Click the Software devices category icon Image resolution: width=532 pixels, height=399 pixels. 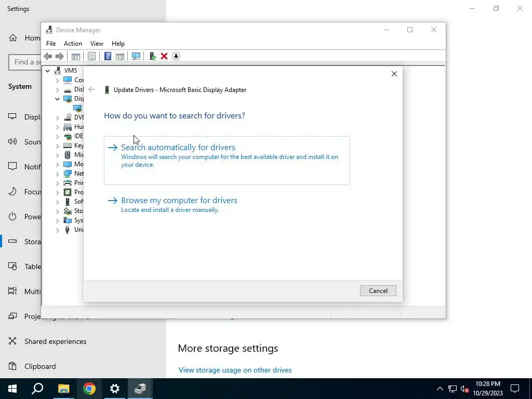pos(67,202)
